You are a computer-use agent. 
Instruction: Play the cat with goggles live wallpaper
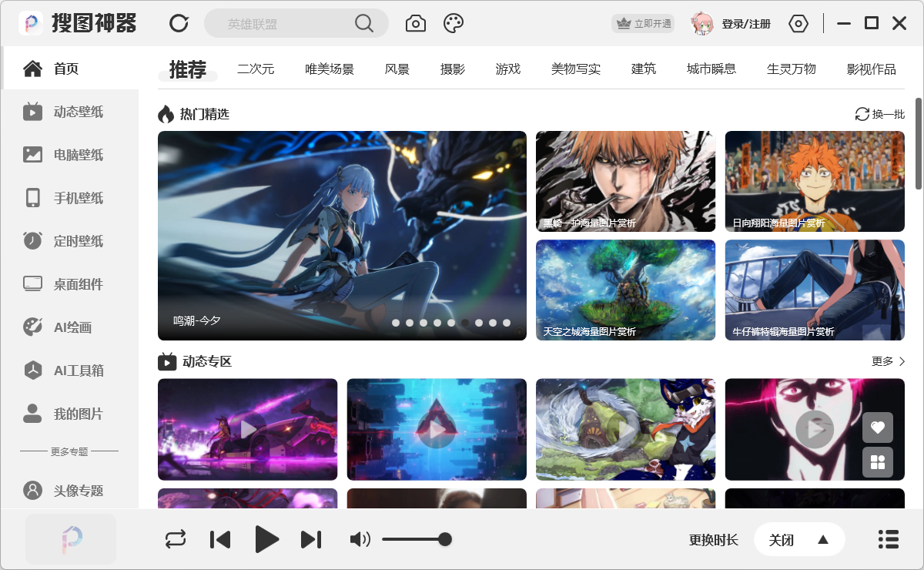pos(625,429)
